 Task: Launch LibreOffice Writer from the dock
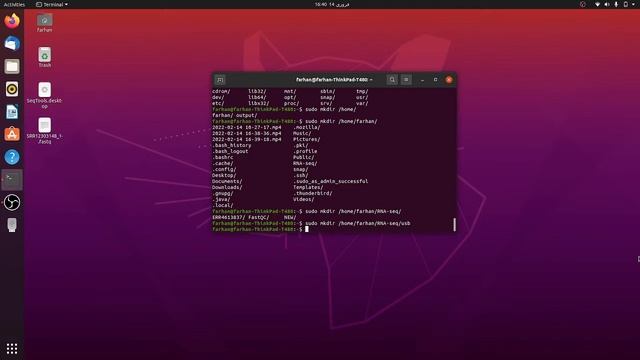pyautogui.click(x=12, y=112)
